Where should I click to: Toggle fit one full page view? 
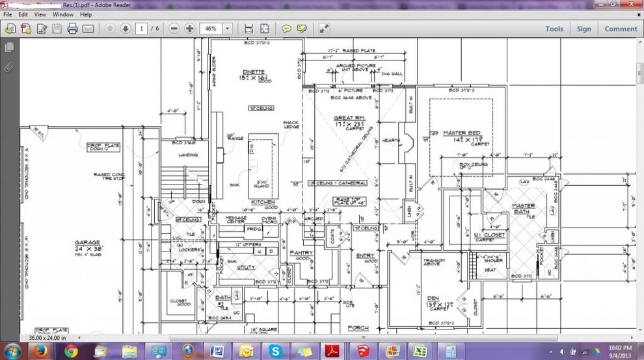pyautogui.click(x=265, y=29)
